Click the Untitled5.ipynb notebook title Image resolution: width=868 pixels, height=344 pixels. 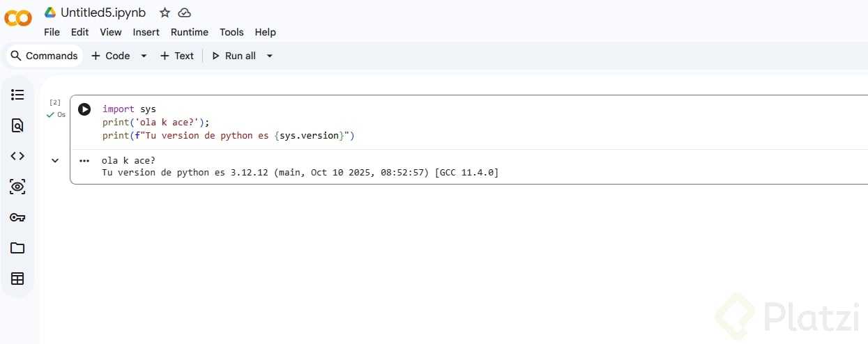tap(102, 13)
